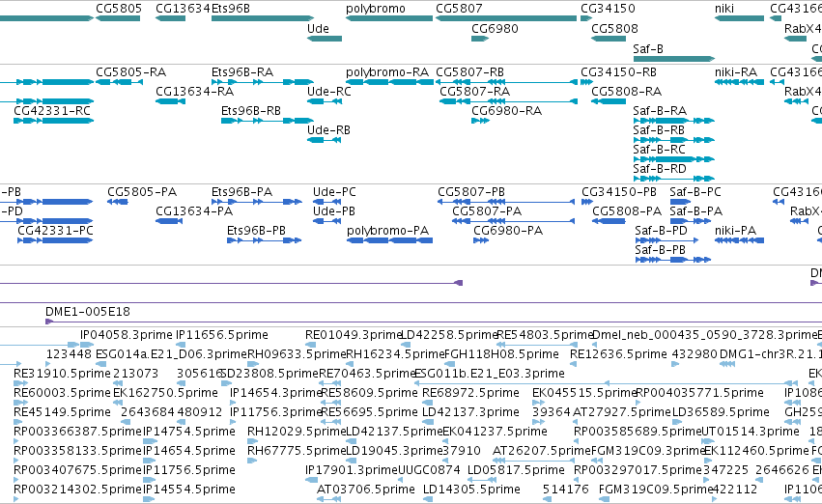Select the Ets96B gene label in top track
This screenshot has height=504, width=822.
coord(231,9)
